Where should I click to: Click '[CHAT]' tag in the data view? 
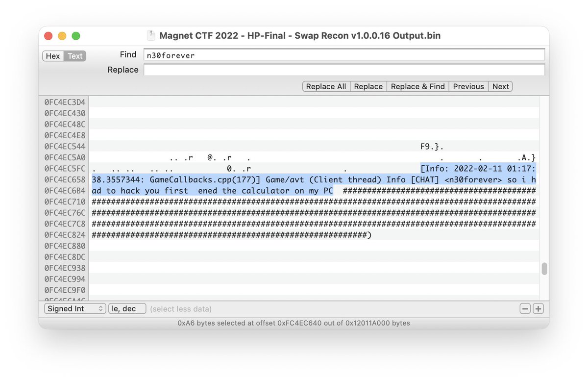[x=425, y=179]
